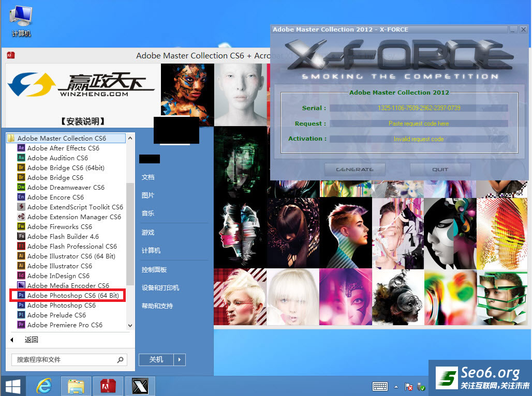The width and height of the screenshot is (532, 396).
Task: Click the on-screen keyboard tray icon
Action: pos(380,387)
